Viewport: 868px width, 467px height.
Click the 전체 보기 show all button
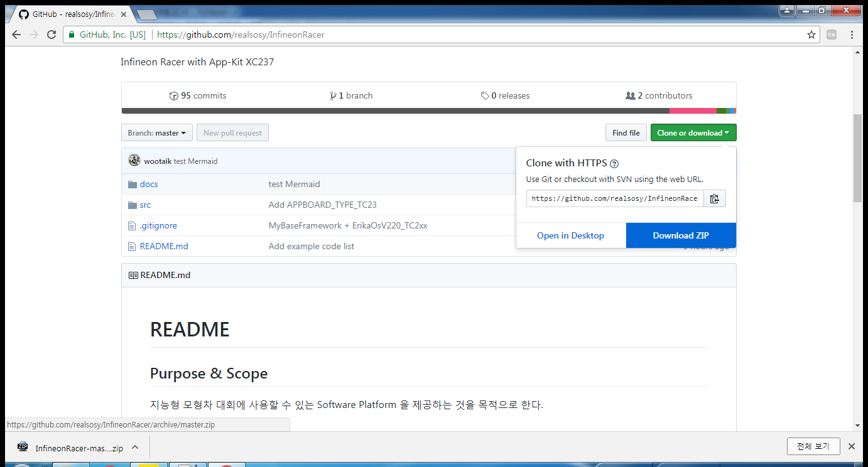coord(813,446)
